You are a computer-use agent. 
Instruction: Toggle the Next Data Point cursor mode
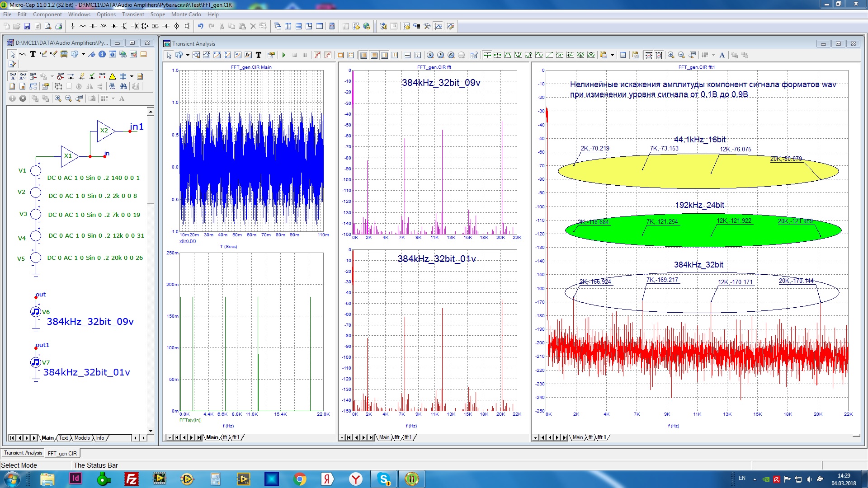click(487, 55)
